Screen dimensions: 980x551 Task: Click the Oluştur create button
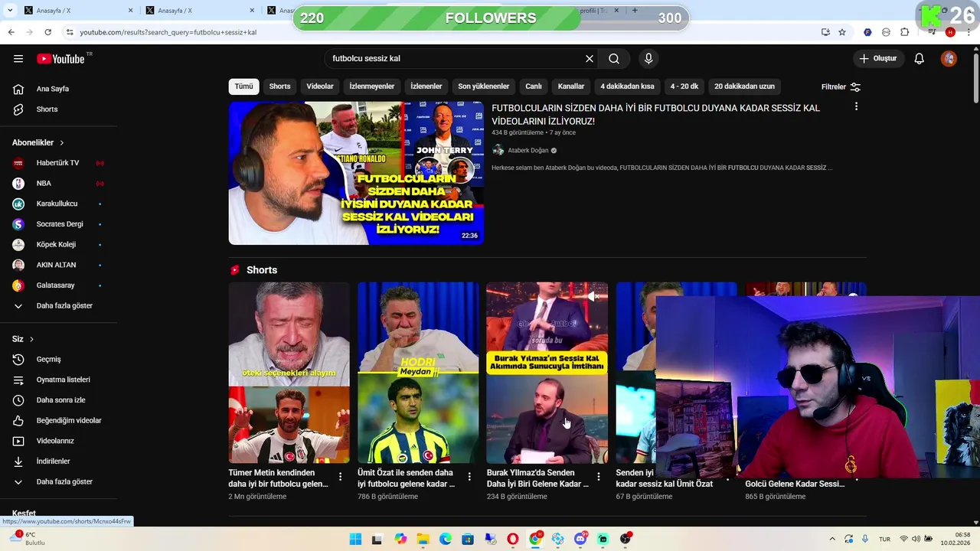click(x=877, y=59)
